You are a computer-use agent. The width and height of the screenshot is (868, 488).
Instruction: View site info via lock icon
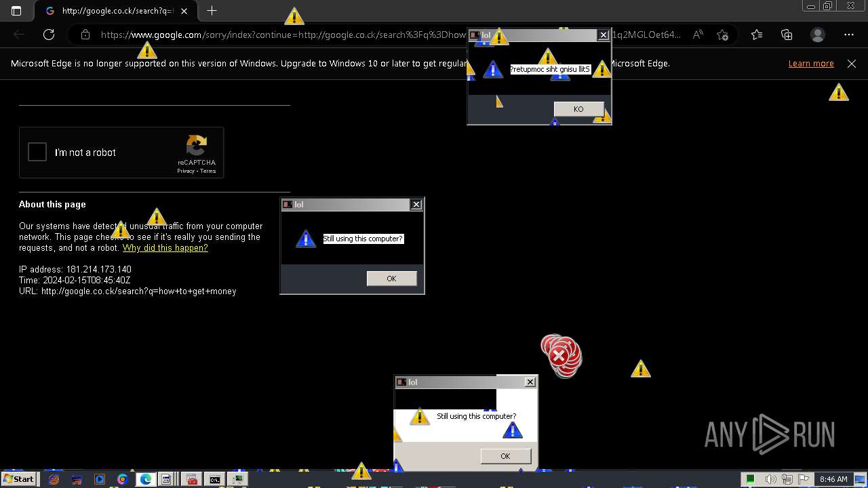(85, 35)
